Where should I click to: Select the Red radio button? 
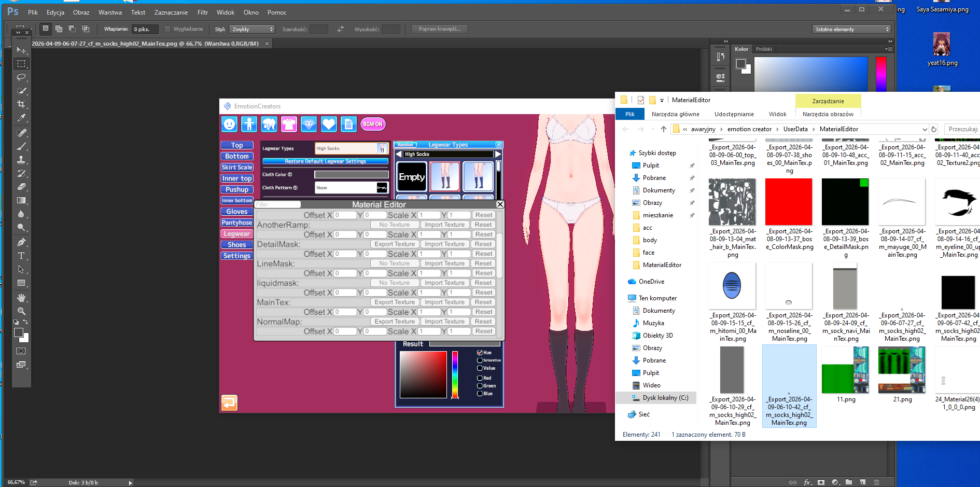(480, 378)
